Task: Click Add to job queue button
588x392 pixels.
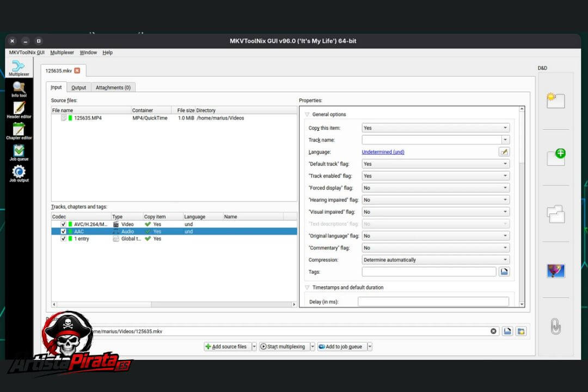Action: tap(342, 347)
